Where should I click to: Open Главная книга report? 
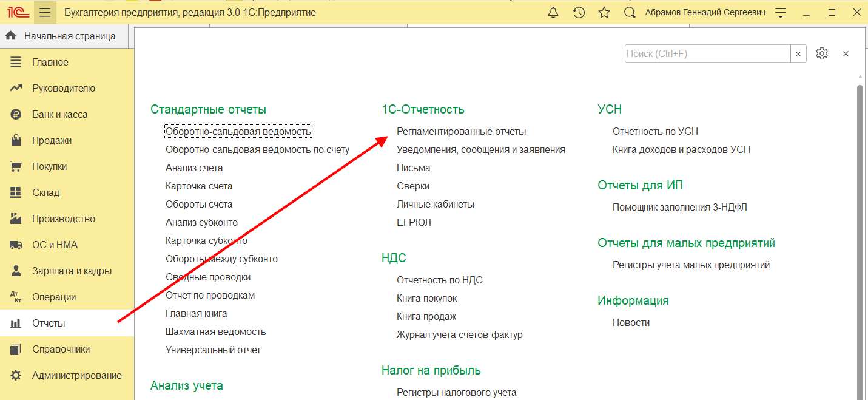point(197,313)
